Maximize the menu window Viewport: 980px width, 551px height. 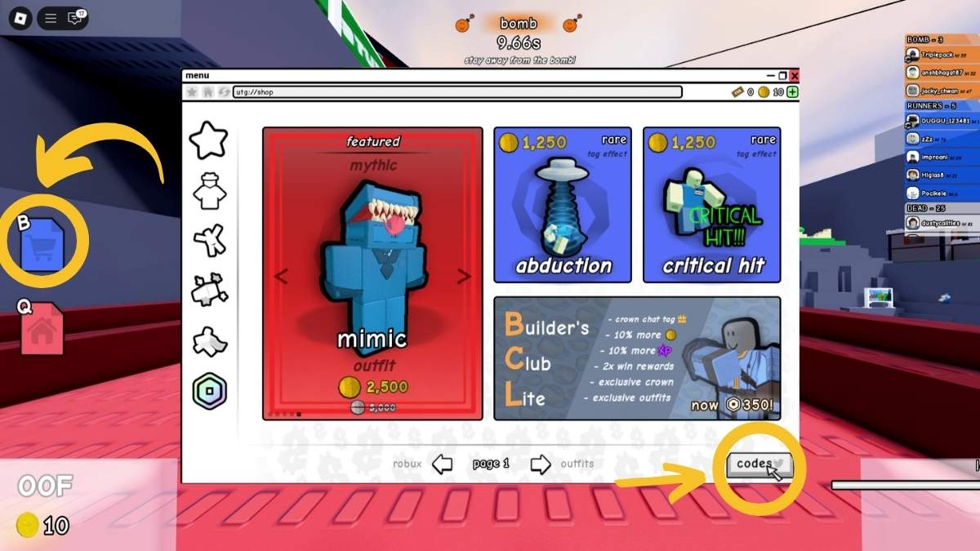782,76
